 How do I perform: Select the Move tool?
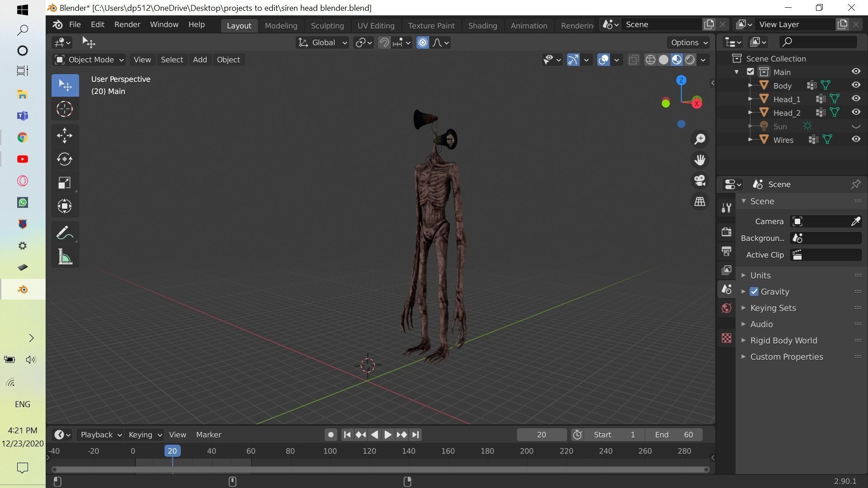point(65,136)
